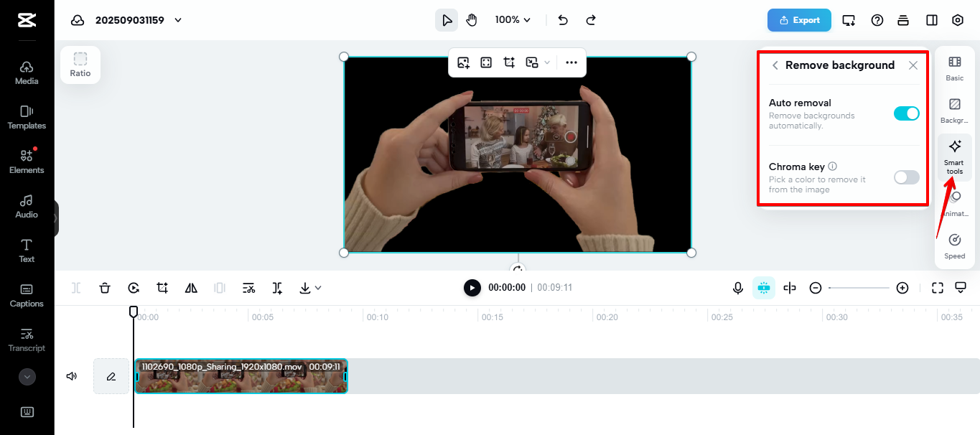
Task: Disable the Auto removal toggle
Action: (905, 113)
